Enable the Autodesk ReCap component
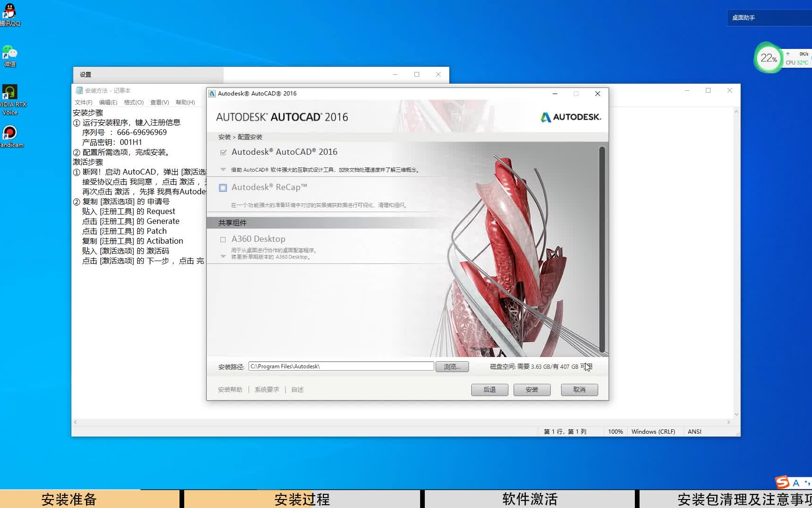812x508 pixels. 223,187
